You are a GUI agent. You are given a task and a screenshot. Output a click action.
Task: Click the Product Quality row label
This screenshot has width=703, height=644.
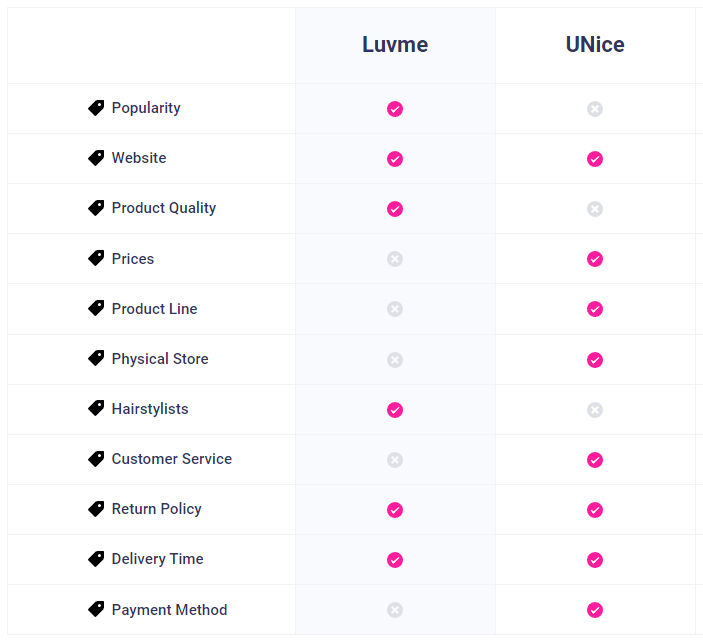pyautogui.click(x=164, y=208)
